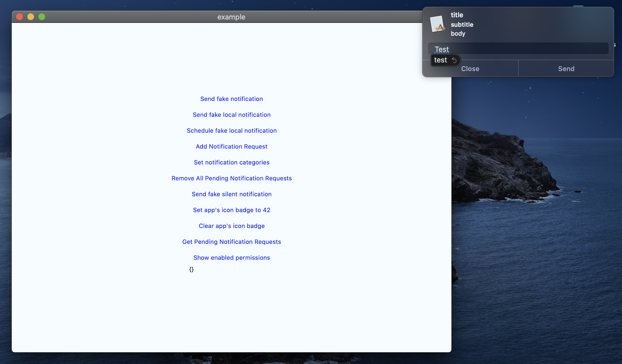Viewport: 622px width, 364px height.
Task: Click the notification title text
Action: (x=457, y=15)
